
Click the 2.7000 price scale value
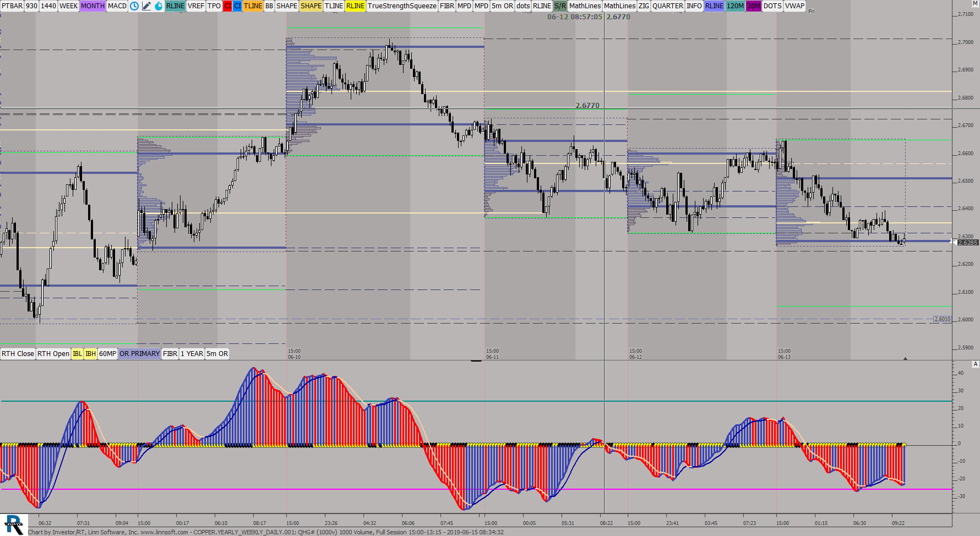click(x=966, y=42)
